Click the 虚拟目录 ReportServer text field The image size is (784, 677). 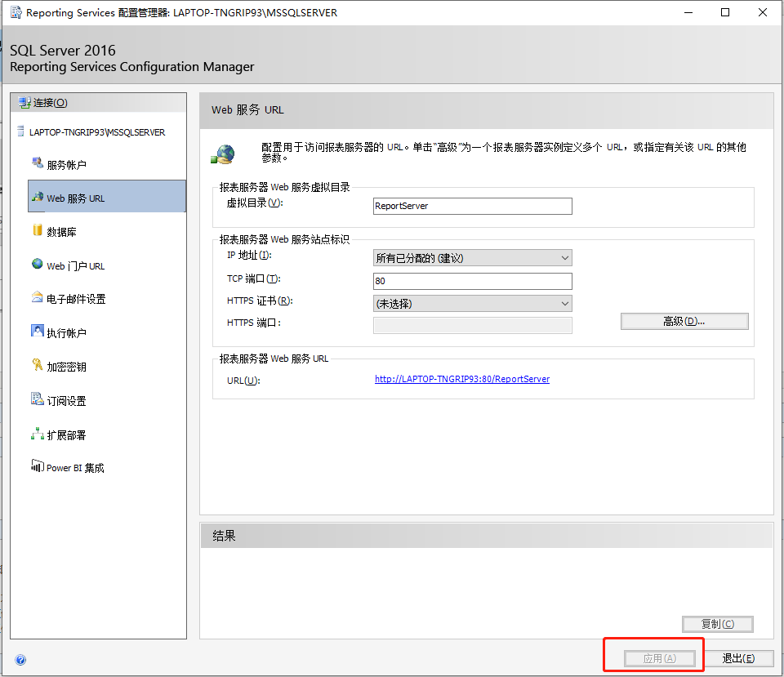[x=473, y=206]
